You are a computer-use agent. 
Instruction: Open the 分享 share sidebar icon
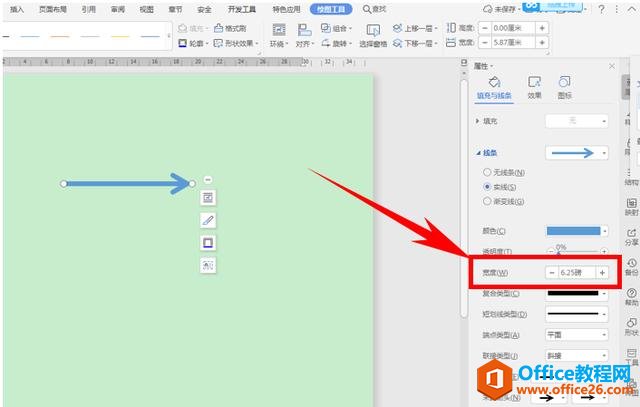coord(631,235)
